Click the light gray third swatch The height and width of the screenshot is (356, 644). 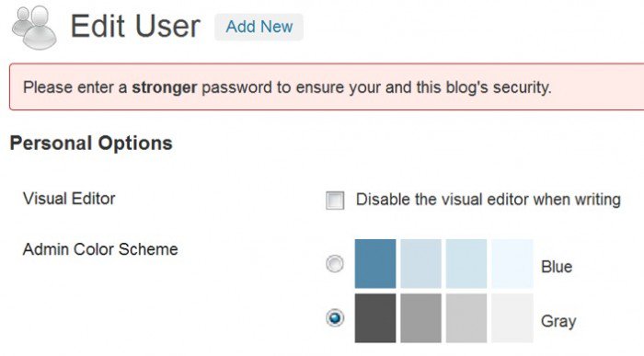click(x=466, y=317)
